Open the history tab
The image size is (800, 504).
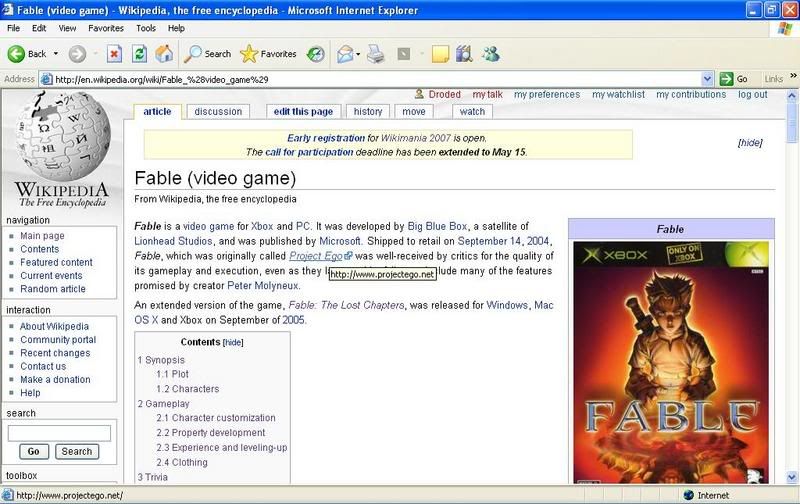click(368, 112)
